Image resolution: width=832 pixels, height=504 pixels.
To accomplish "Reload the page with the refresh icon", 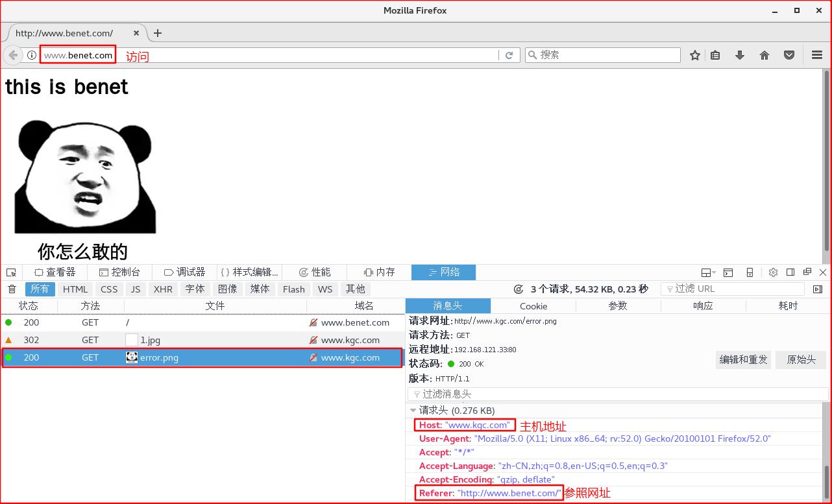I will pyautogui.click(x=509, y=55).
